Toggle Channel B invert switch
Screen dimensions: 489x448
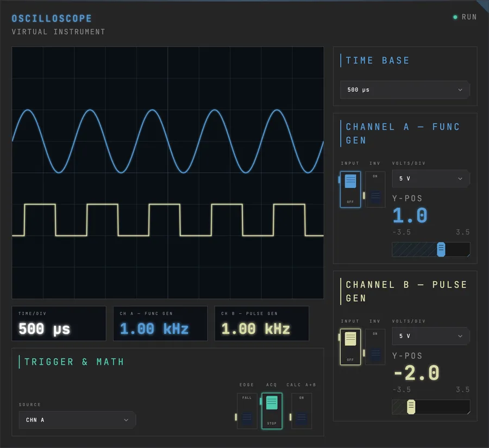[375, 347]
